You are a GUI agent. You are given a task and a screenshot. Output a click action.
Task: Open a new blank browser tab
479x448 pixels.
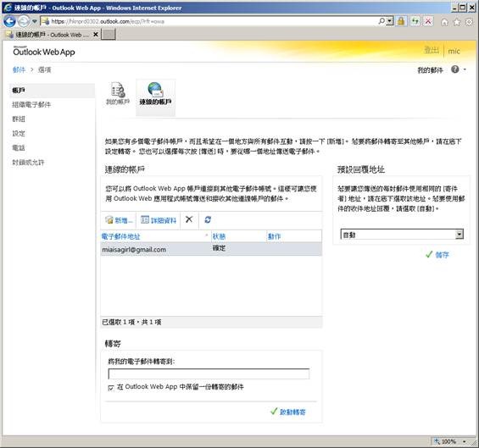pos(109,35)
